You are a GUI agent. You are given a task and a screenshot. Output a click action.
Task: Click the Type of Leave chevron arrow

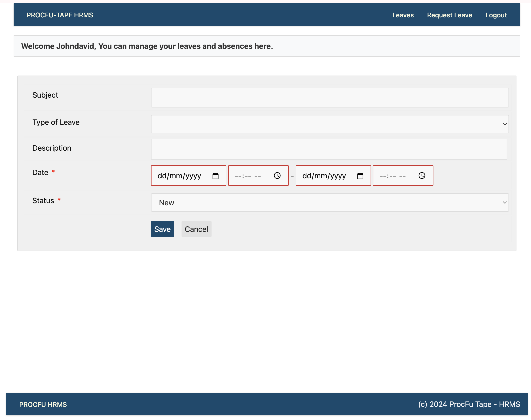tap(505, 124)
